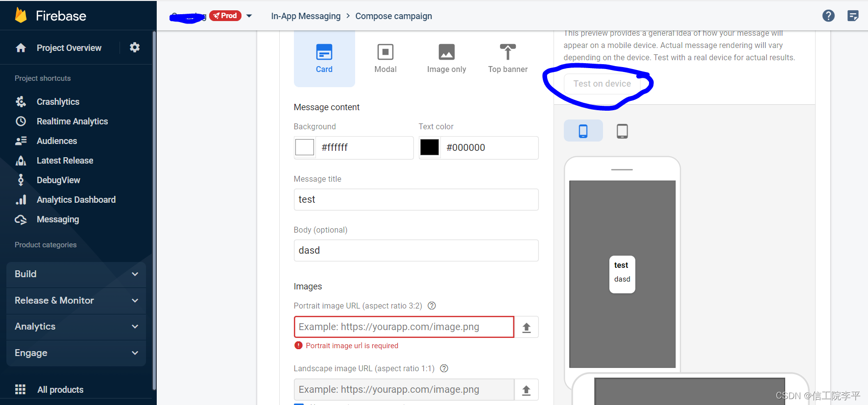Upload portrait image file
Viewport: 868px width, 405px height.
tap(527, 327)
